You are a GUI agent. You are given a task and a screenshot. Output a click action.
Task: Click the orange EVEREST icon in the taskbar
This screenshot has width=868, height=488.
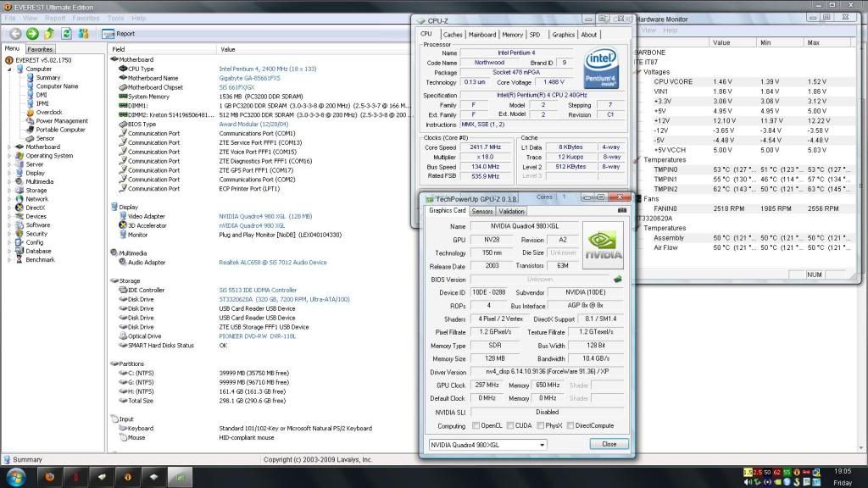128,477
